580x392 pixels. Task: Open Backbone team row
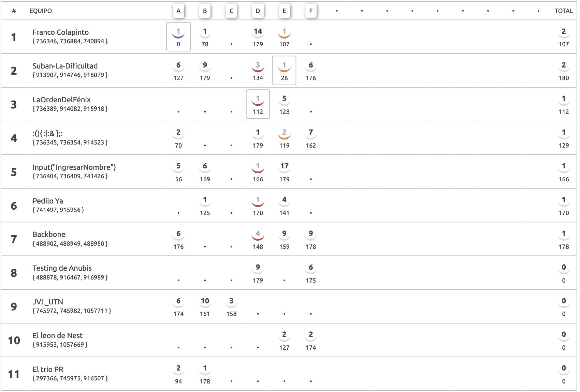pyautogui.click(x=289, y=239)
